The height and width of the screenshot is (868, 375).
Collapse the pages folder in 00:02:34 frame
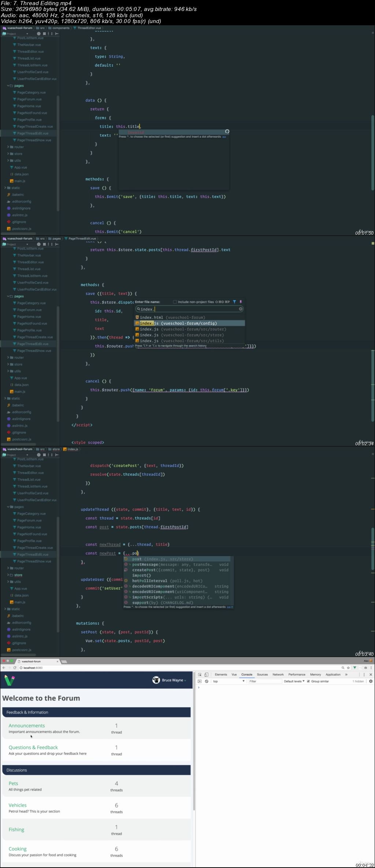(8, 296)
